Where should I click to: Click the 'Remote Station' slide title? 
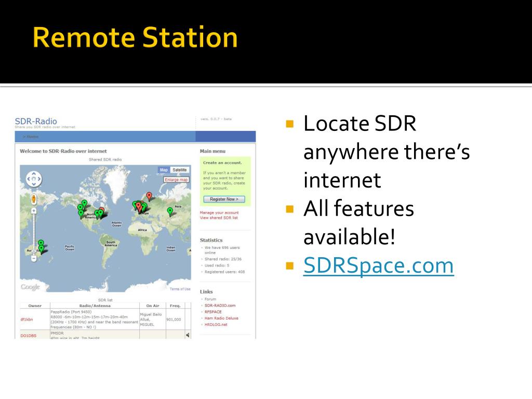135,37
